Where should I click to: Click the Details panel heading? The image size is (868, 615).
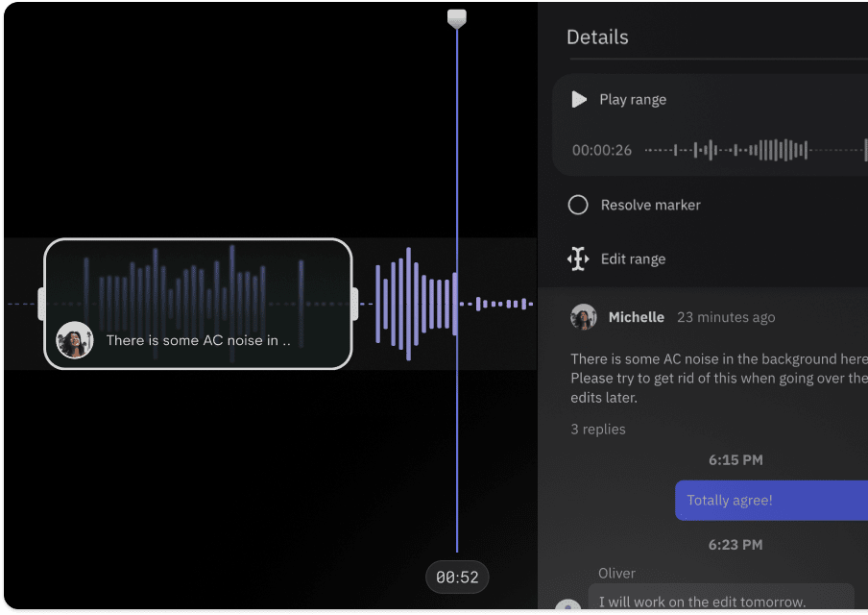point(597,37)
